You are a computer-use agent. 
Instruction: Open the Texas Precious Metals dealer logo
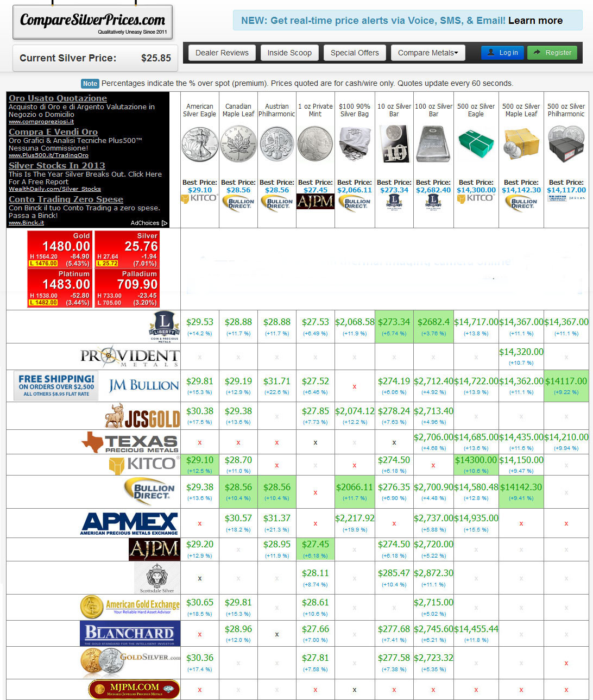[x=130, y=442]
